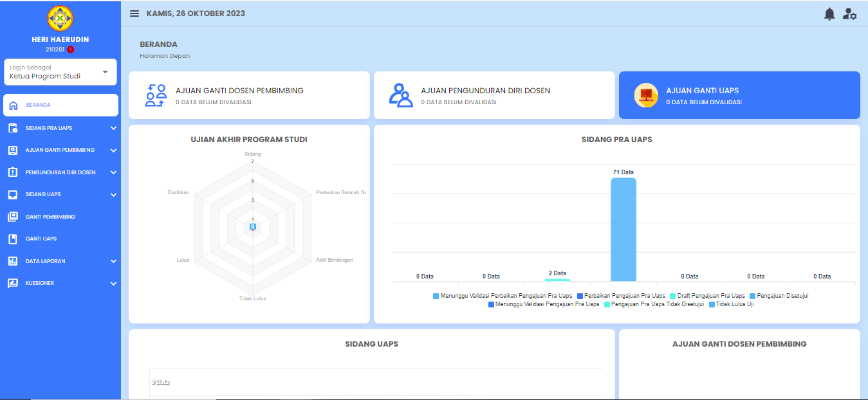The width and height of the screenshot is (868, 400).
Task: Click the Sidang UAPS monitor icon
Action: (13, 194)
